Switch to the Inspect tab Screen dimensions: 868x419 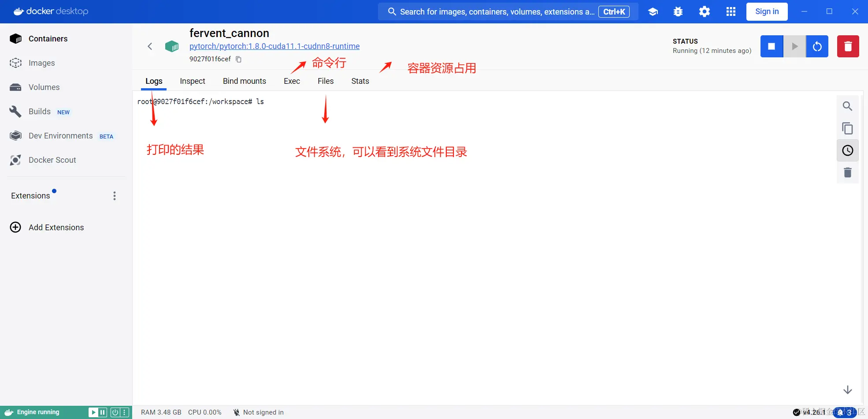click(x=193, y=81)
